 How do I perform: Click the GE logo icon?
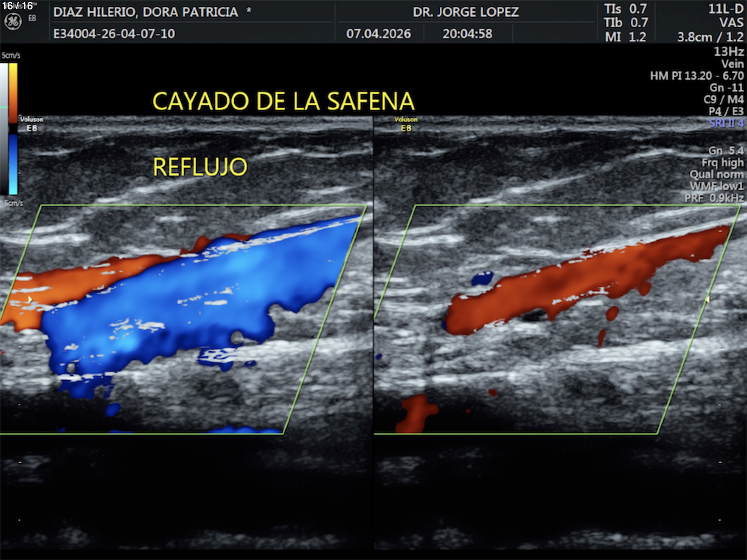(13, 22)
